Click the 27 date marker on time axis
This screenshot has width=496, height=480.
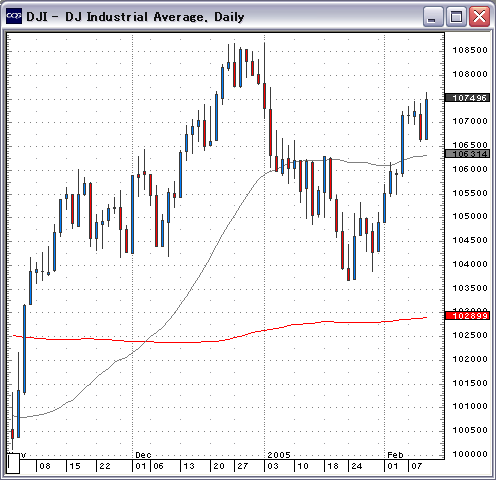(x=243, y=466)
